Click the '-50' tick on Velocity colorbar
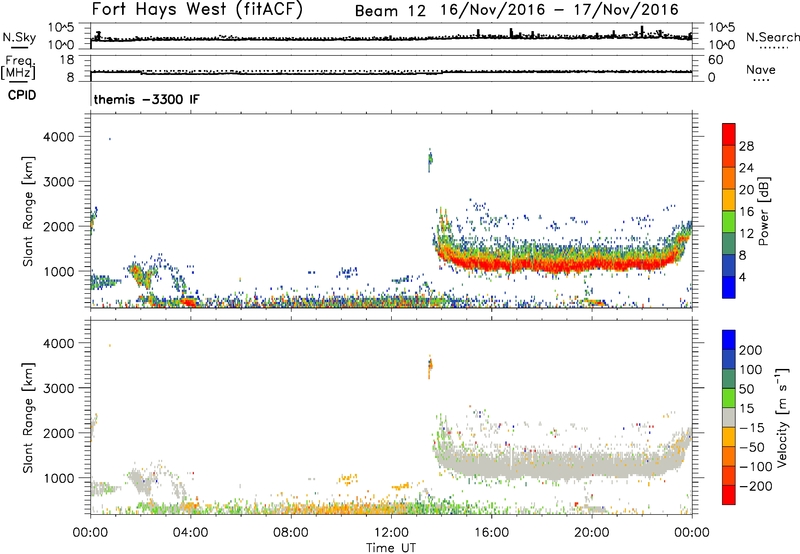 [752, 447]
